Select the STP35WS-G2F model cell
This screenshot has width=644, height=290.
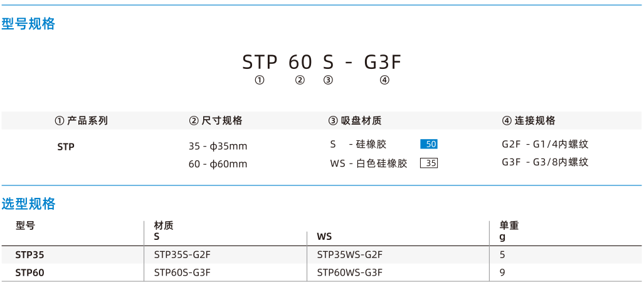[350, 255]
